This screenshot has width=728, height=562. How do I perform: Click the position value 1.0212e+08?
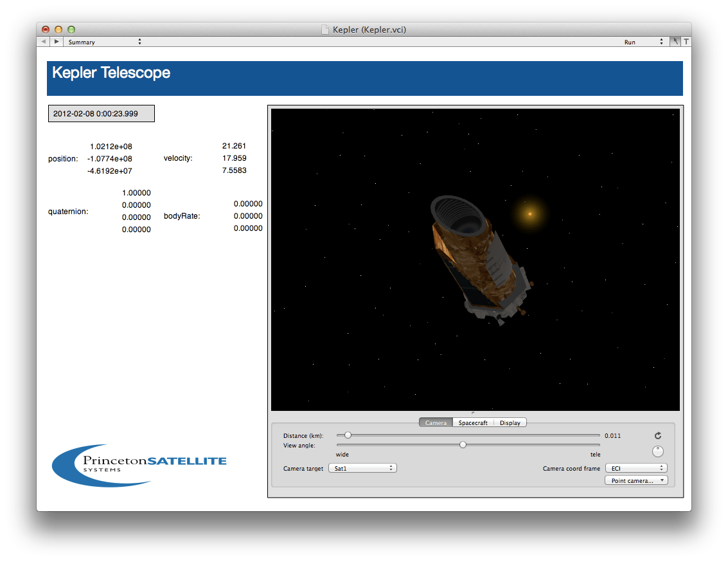tap(111, 147)
